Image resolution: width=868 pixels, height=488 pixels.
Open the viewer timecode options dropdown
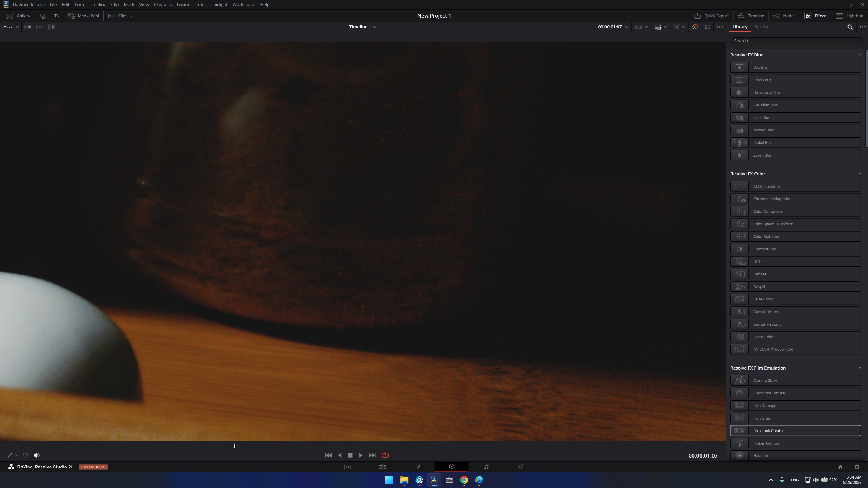pos(627,27)
